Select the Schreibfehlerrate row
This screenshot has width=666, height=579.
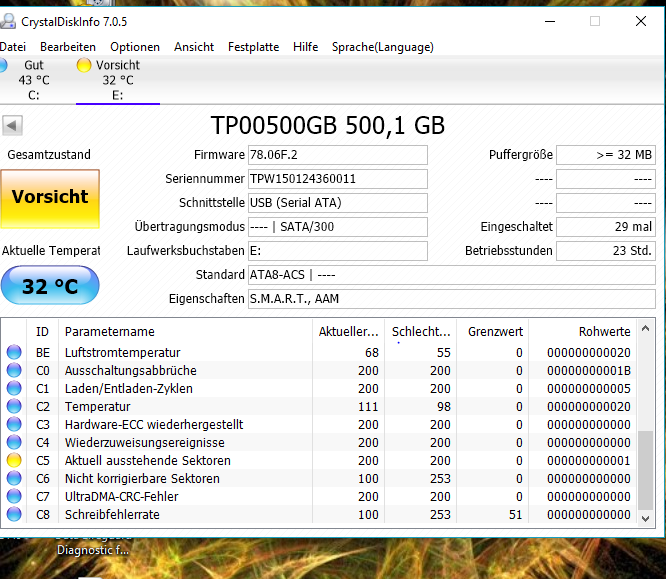pos(319,514)
